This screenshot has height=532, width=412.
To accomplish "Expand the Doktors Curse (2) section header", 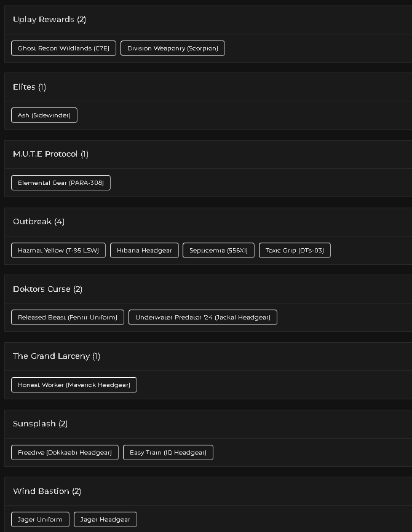I will click(208, 289).
